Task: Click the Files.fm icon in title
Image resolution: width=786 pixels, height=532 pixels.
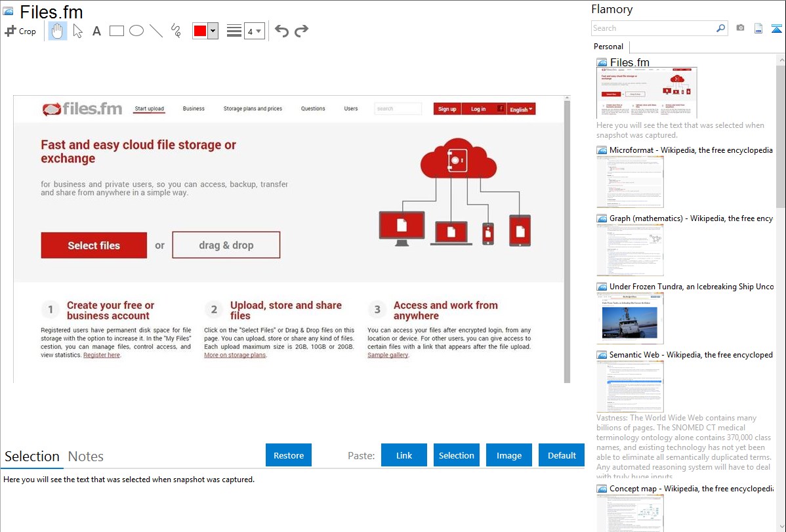Action: point(9,11)
